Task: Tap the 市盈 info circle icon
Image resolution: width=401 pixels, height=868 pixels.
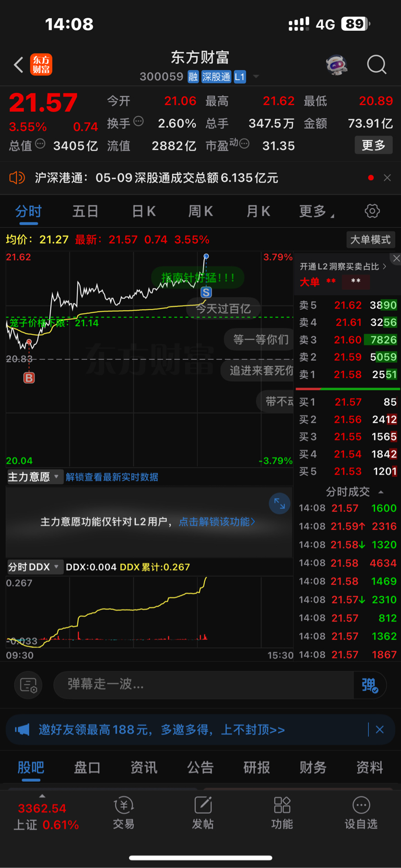Action: click(x=244, y=144)
